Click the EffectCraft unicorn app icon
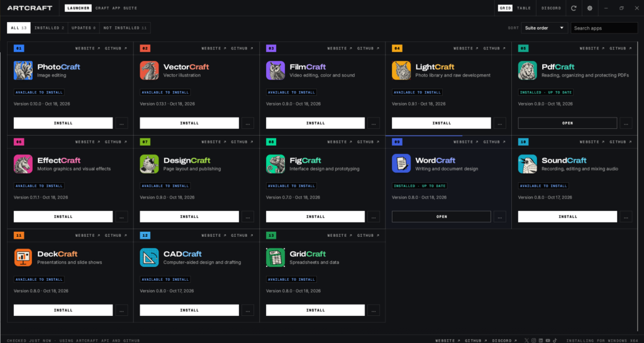The width and height of the screenshot is (644, 343). coord(23,164)
